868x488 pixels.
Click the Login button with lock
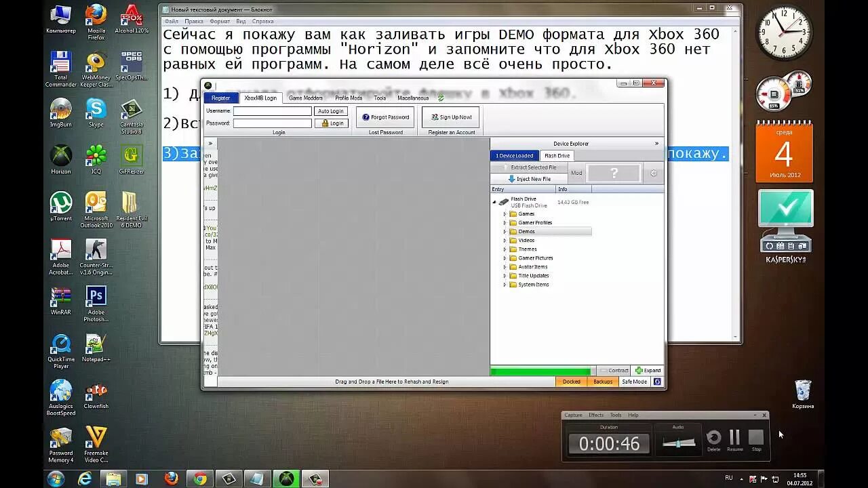331,123
